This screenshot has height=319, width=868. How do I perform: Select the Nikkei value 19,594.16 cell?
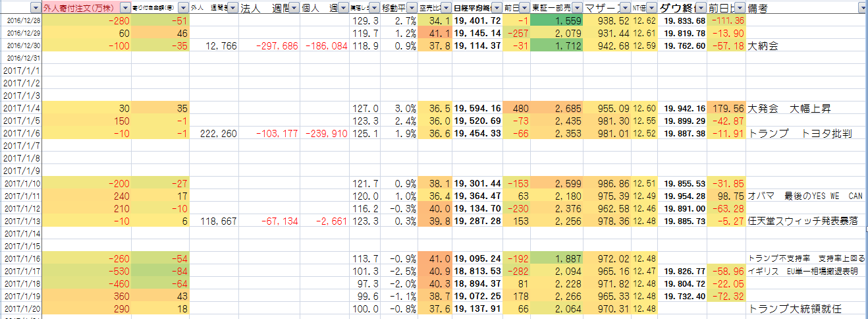click(477, 108)
